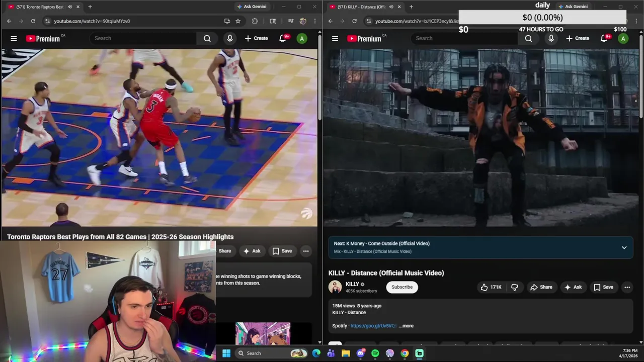Like the KILLY Distance video
This screenshot has width=644, height=362.
[491, 287]
